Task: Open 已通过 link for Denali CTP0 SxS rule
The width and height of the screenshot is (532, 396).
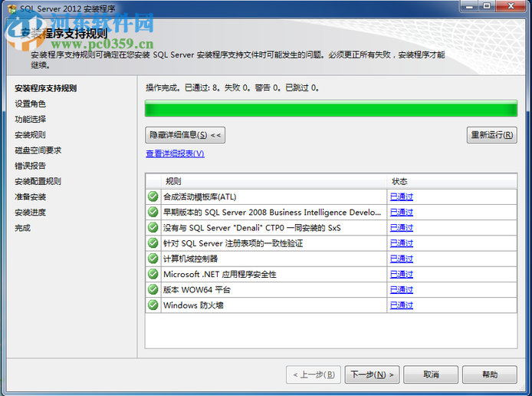Action: (402, 228)
